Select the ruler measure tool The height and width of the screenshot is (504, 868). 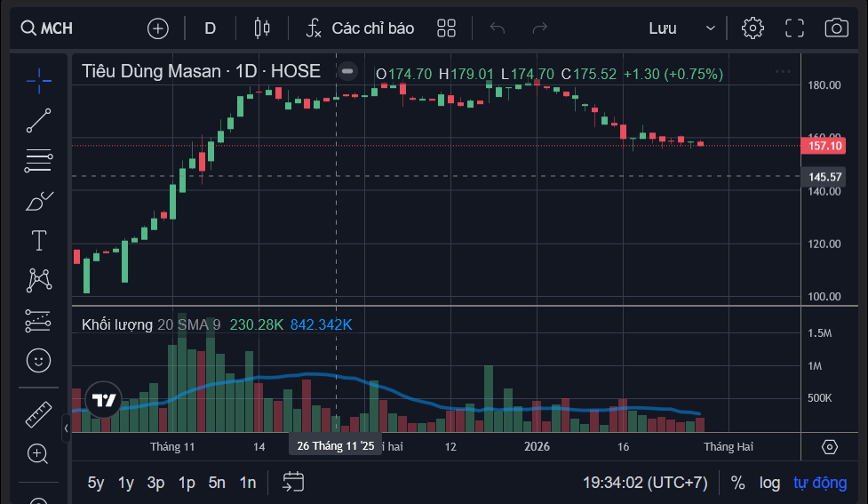tap(38, 413)
